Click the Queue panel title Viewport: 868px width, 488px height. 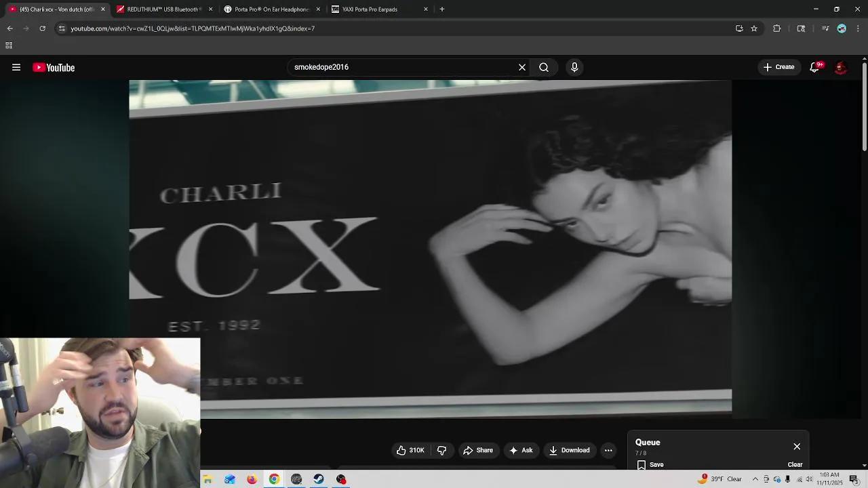[x=648, y=443]
